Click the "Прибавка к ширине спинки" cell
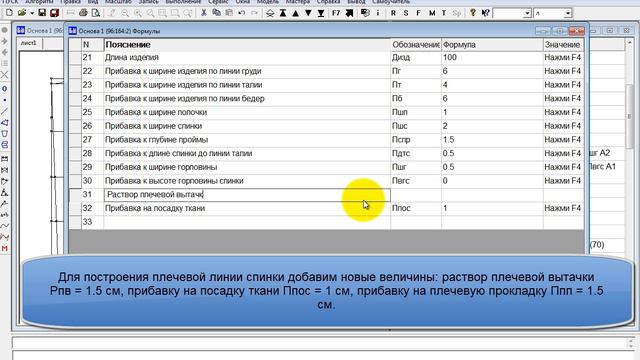The height and width of the screenshot is (360, 640). tap(247, 126)
